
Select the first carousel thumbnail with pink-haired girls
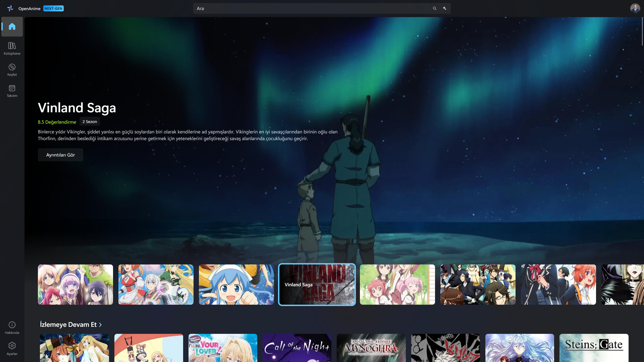coord(75,285)
